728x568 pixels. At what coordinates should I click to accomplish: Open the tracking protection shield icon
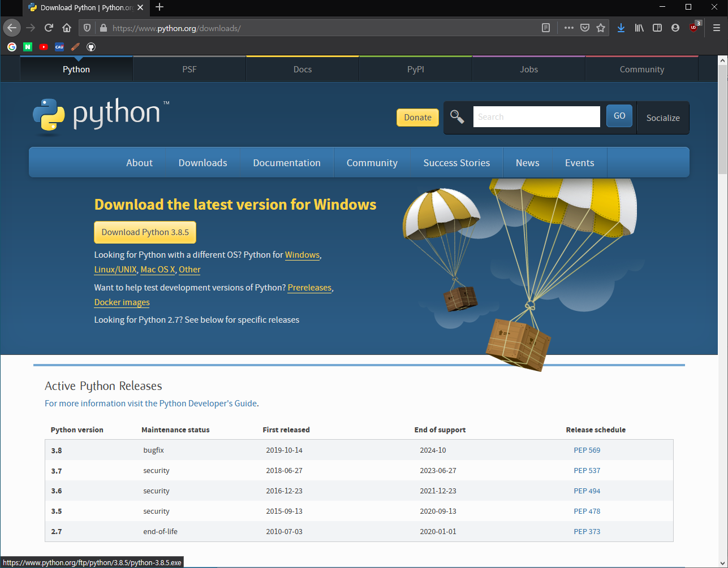click(87, 28)
